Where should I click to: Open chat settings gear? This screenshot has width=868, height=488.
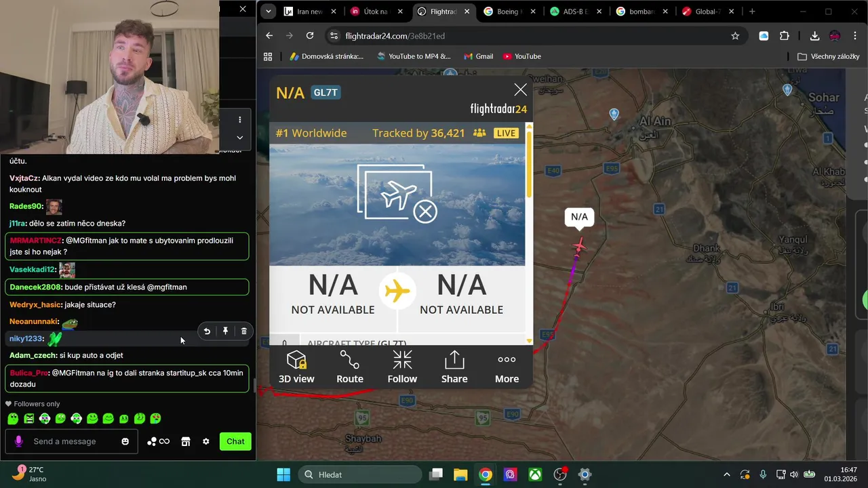[206, 441]
